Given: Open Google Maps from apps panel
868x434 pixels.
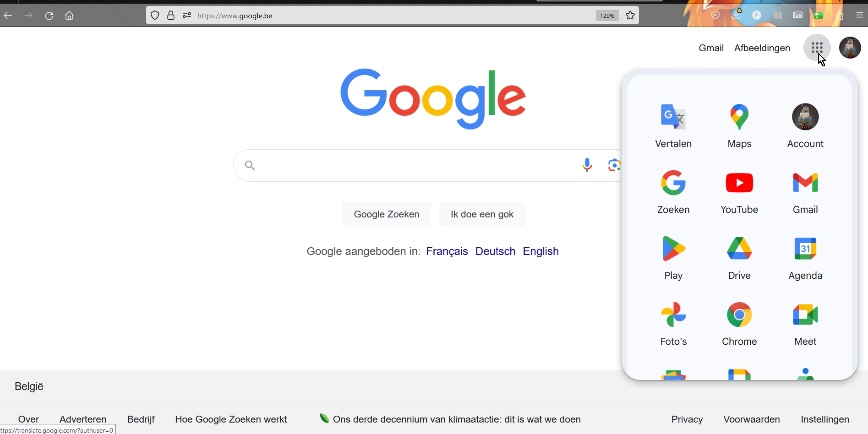Looking at the screenshot, I should point(739,125).
